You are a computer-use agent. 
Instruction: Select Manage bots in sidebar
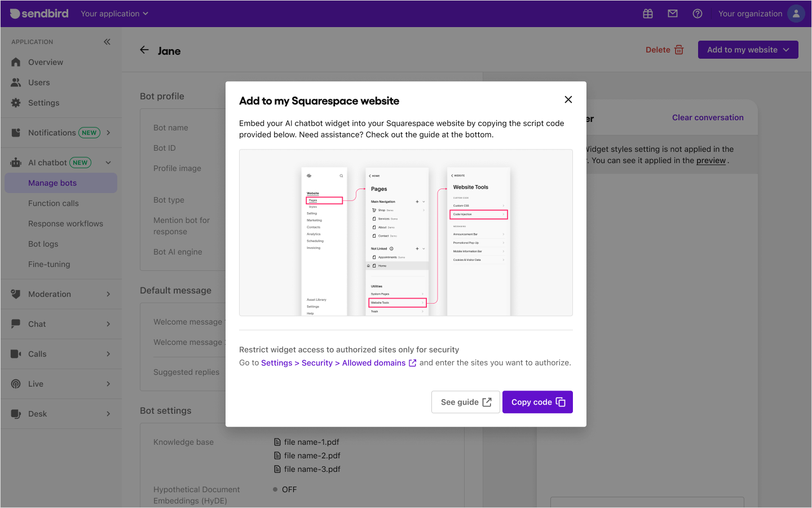point(61,183)
